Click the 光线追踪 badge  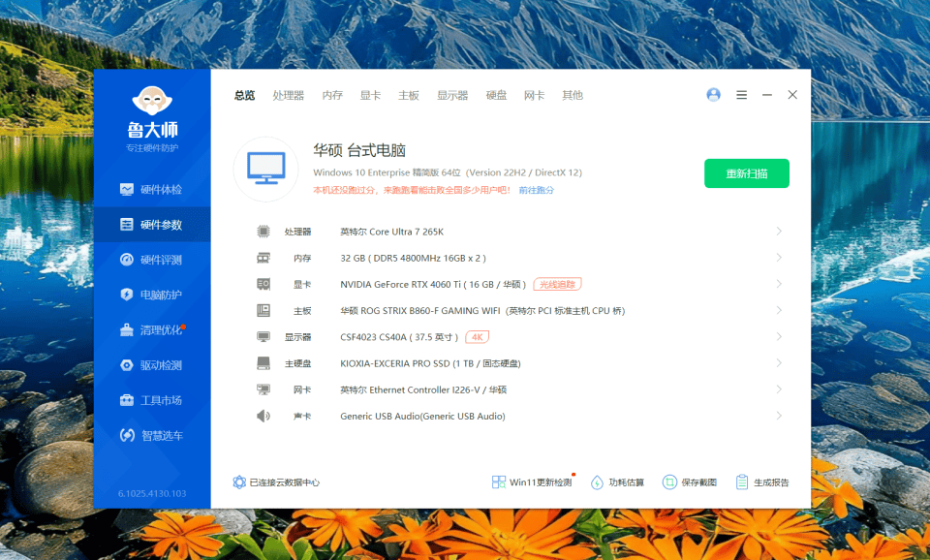[x=558, y=285]
